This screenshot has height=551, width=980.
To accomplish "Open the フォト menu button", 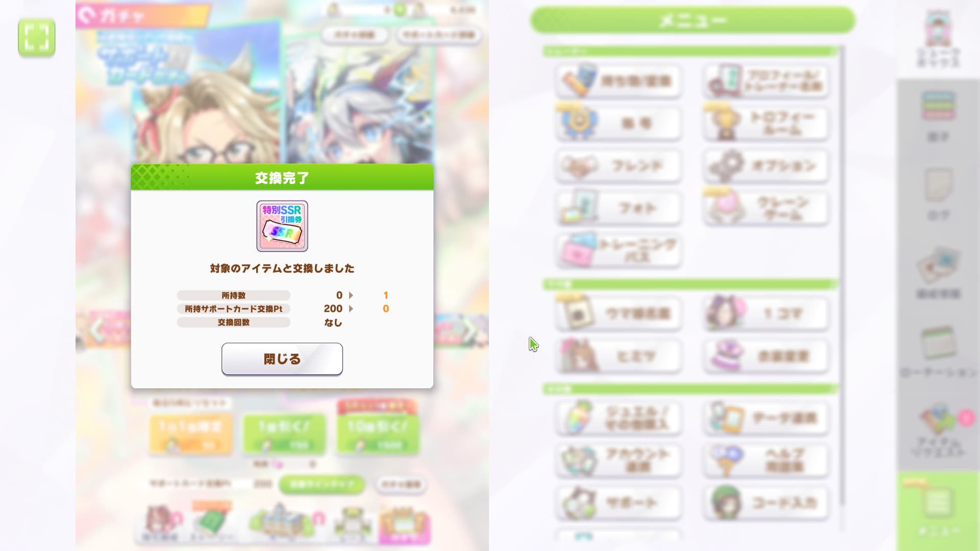I will [619, 208].
